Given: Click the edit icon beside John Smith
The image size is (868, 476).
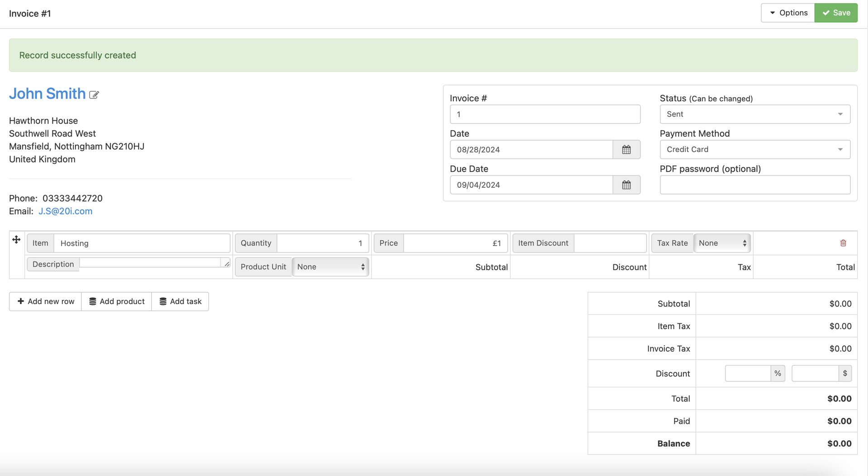Looking at the screenshot, I should pos(94,95).
